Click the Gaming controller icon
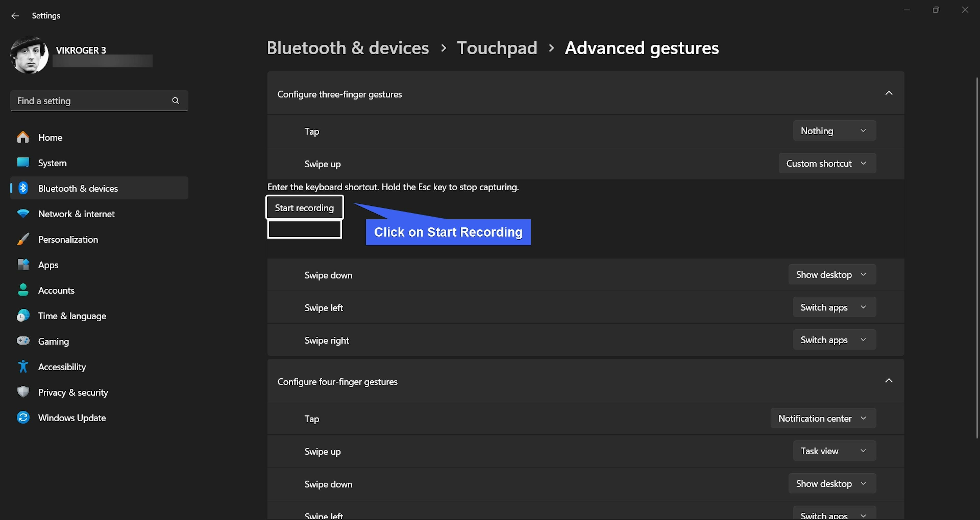The height and width of the screenshot is (520, 980). tap(23, 341)
